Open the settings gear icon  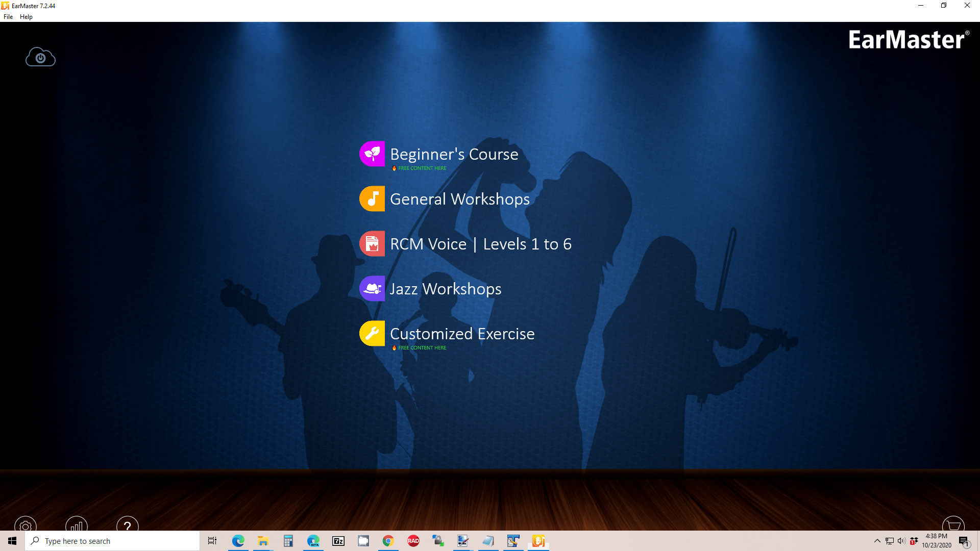[26, 524]
